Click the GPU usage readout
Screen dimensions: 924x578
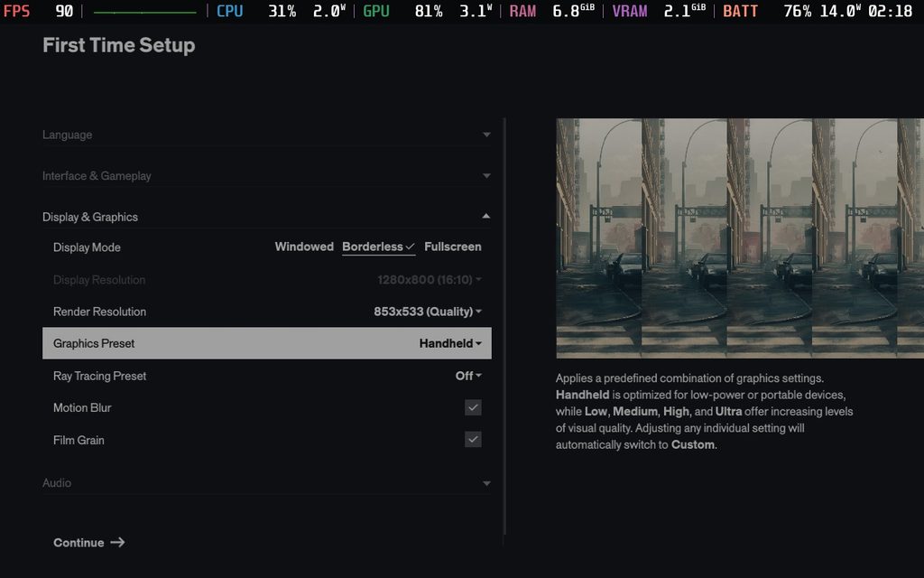coord(427,11)
